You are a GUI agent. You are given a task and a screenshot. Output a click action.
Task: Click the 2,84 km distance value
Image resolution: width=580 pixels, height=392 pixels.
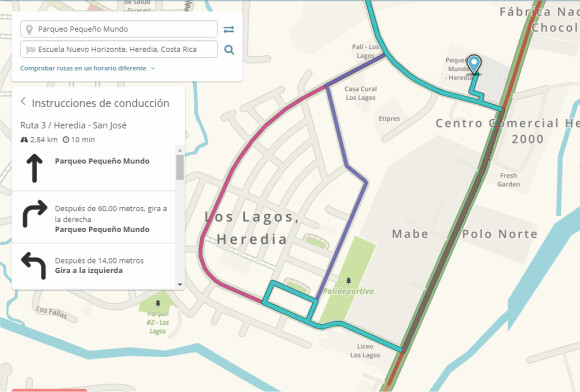pyautogui.click(x=44, y=140)
